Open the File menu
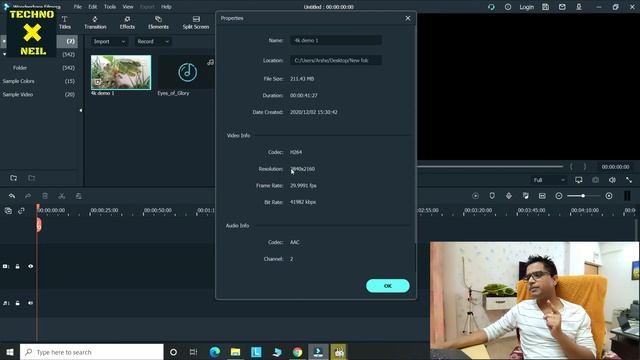This screenshot has width=640, height=360. (x=78, y=7)
